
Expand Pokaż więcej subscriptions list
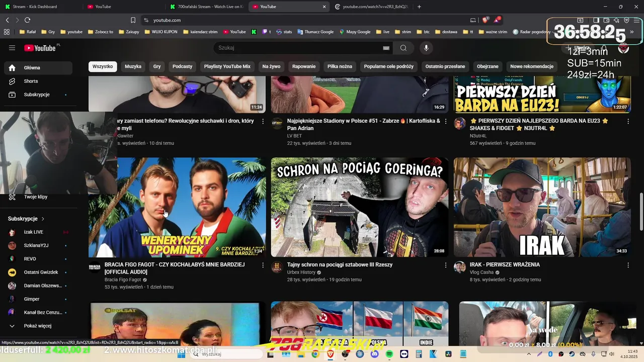tap(38, 326)
